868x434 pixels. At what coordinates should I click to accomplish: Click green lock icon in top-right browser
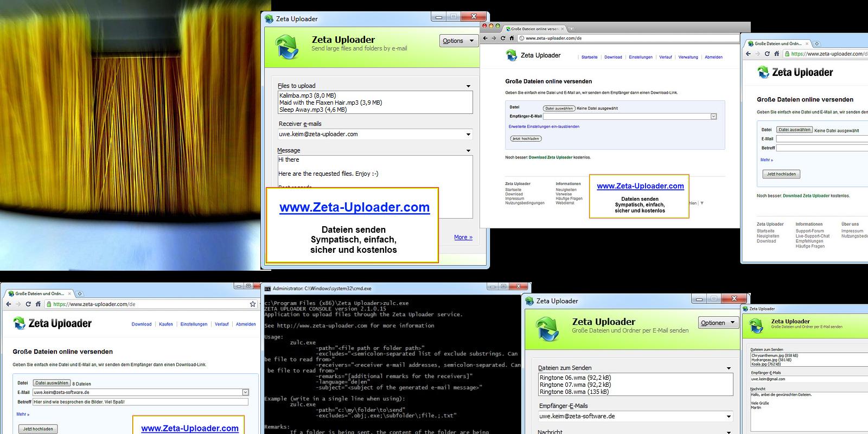(787, 54)
